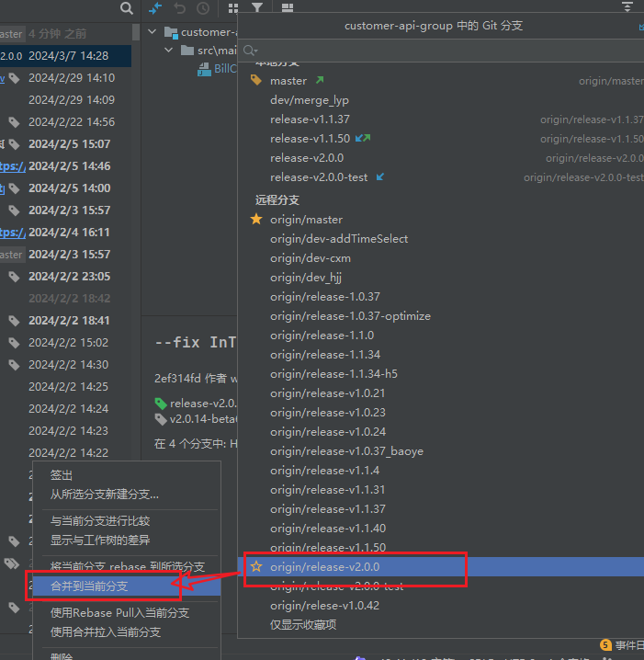Click the filter funnel icon in toolbar
Image resolution: width=644 pixels, height=660 pixels.
coord(257,8)
